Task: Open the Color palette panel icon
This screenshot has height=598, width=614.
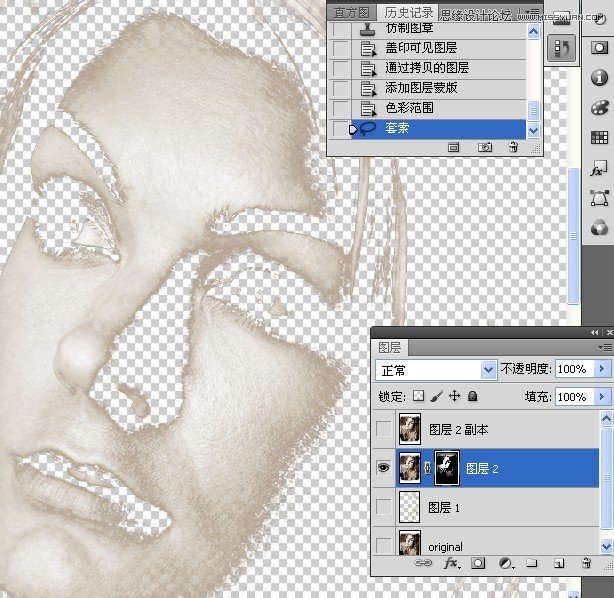Action: tap(599, 108)
